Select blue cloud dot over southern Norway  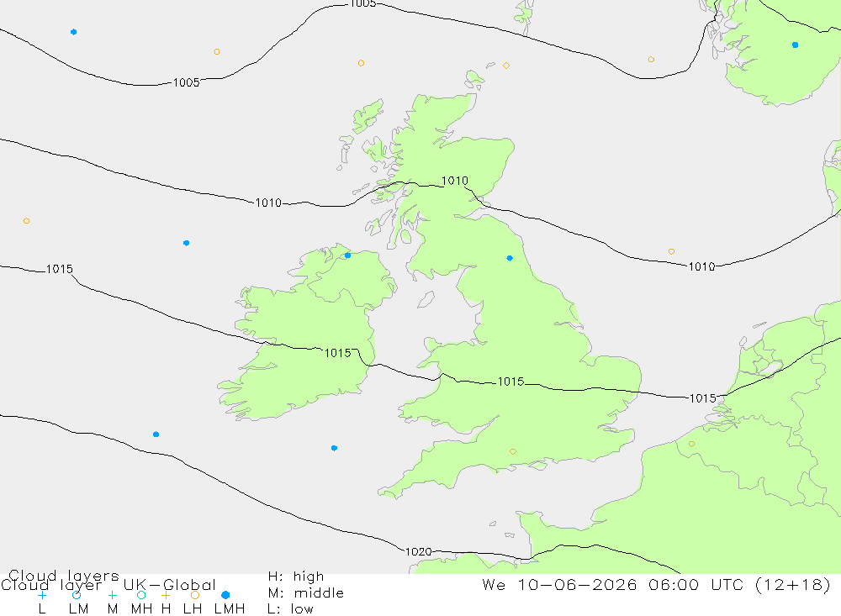point(795,45)
